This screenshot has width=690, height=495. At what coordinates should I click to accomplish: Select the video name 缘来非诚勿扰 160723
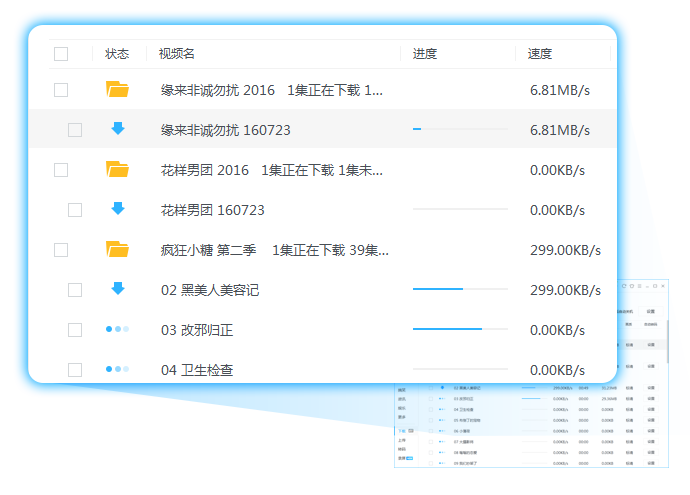pyautogui.click(x=225, y=130)
